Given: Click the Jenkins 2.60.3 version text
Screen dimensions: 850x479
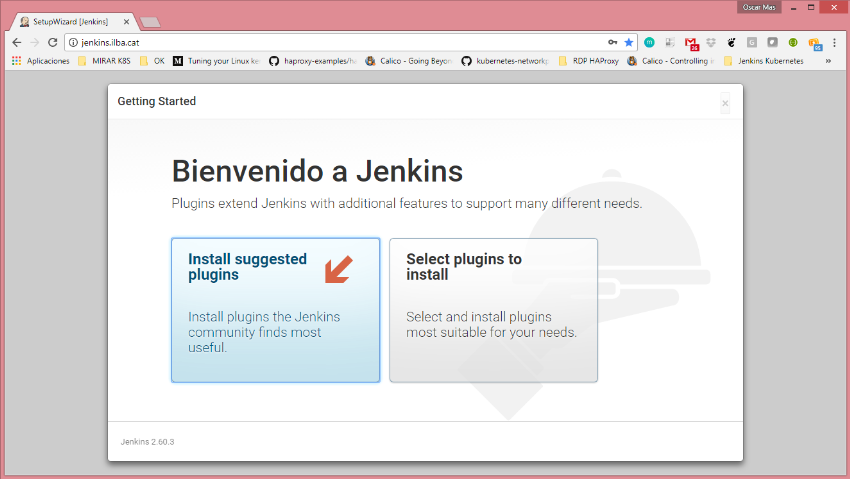Looking at the screenshot, I should (147, 442).
